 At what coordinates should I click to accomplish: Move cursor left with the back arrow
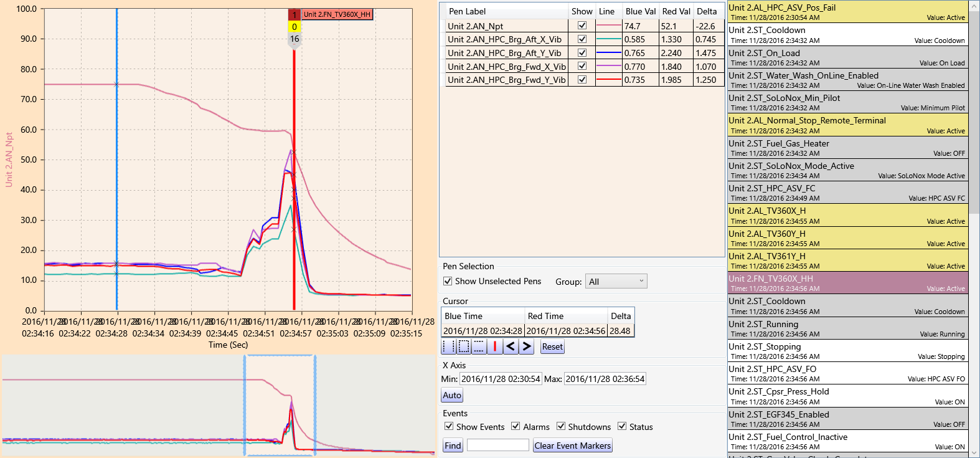[x=511, y=346]
